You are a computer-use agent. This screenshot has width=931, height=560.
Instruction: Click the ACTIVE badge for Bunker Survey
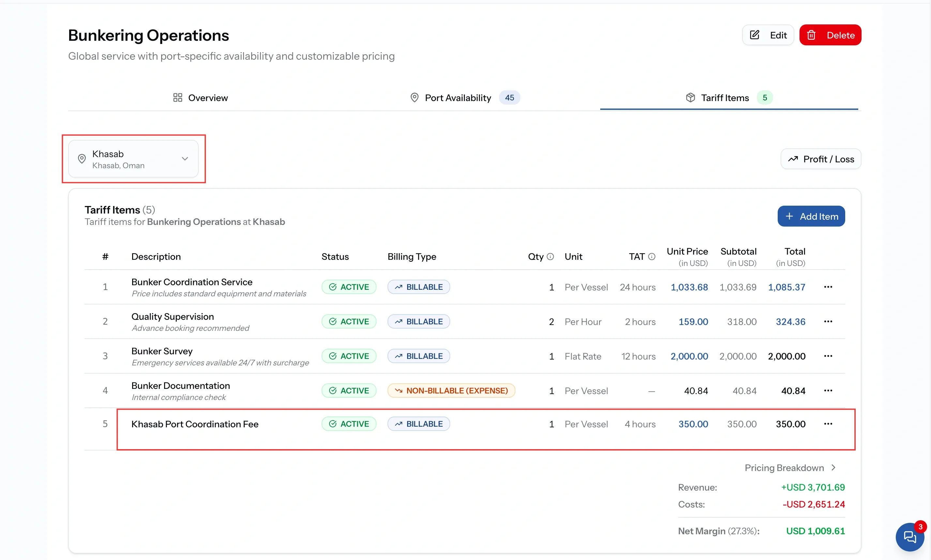pos(349,356)
